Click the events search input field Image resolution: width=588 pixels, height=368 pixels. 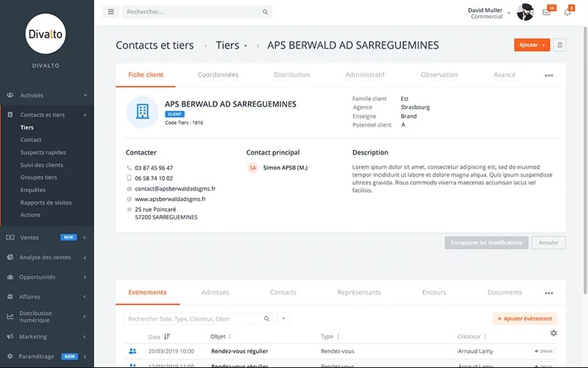(193, 319)
